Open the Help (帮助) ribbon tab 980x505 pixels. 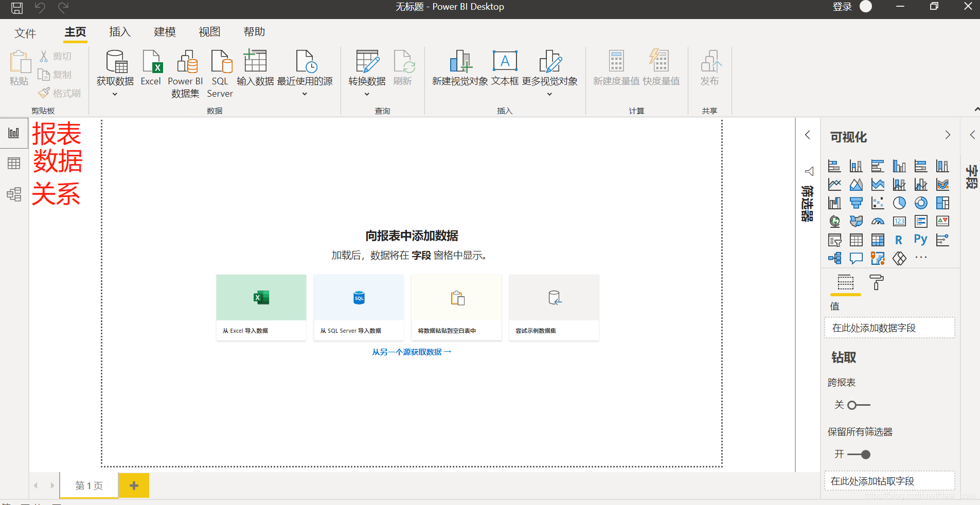[x=255, y=32]
